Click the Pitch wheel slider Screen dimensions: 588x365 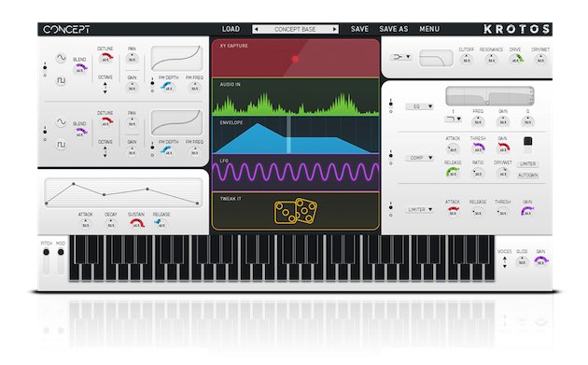coord(46,261)
